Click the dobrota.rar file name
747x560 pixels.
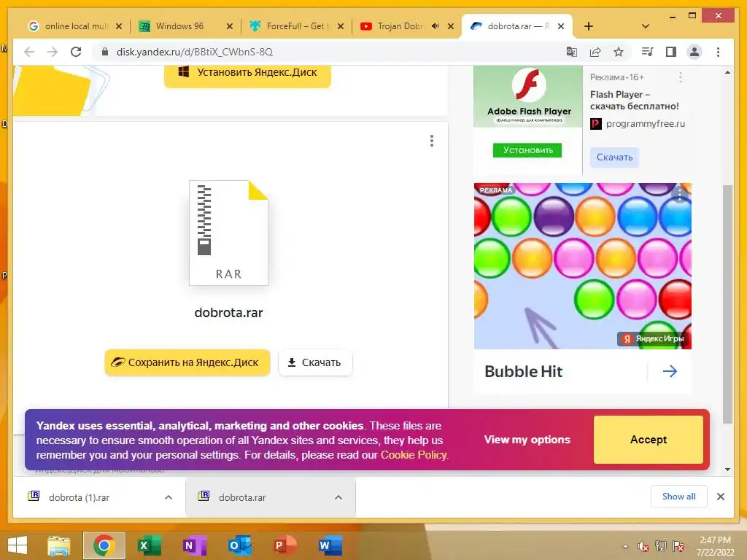(228, 313)
